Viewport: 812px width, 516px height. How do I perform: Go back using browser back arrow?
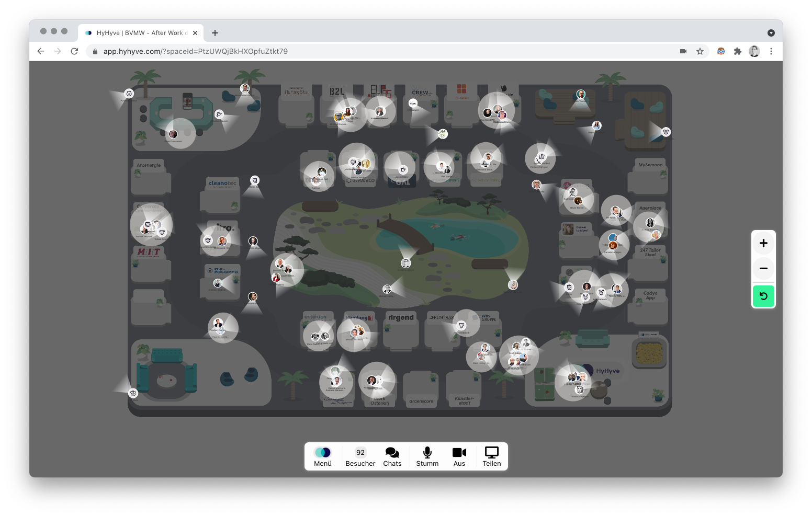[41, 51]
